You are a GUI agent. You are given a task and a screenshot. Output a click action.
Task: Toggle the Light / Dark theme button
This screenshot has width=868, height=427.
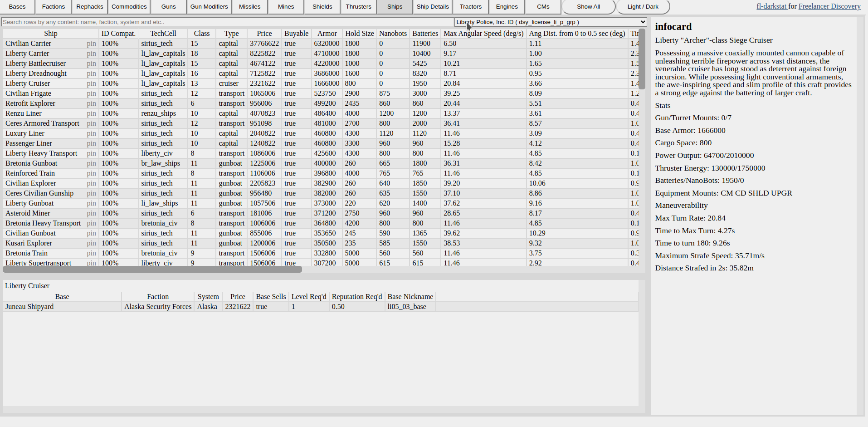(643, 7)
